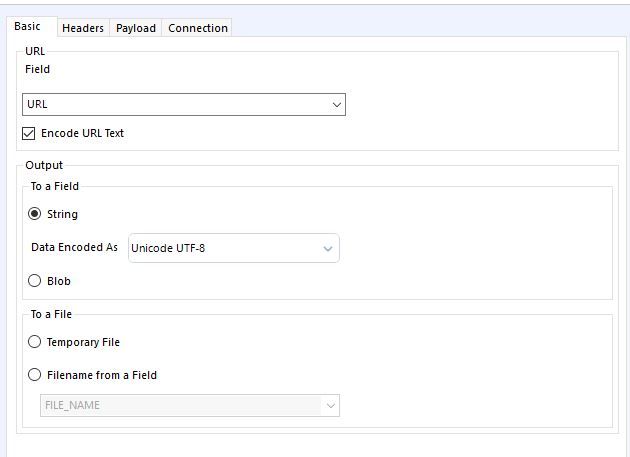Viewport: 630px width, 457px height.
Task: Select the String output radio button
Action: click(x=35, y=214)
